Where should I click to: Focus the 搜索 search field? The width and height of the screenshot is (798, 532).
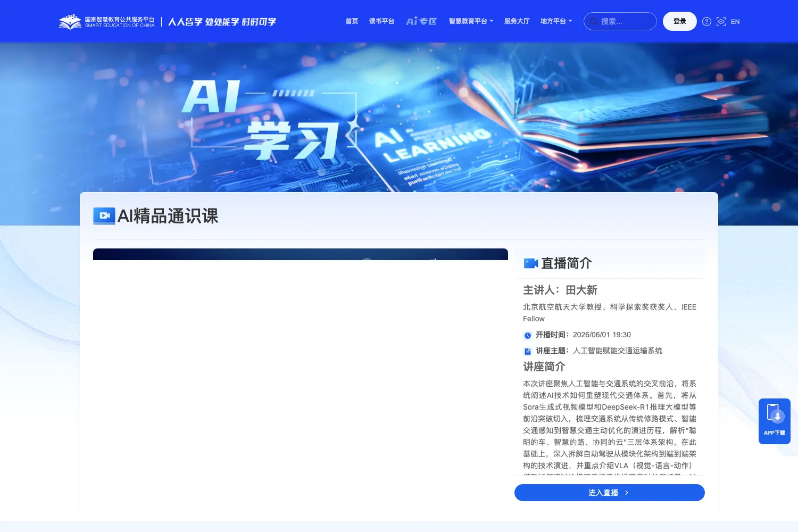(x=620, y=21)
